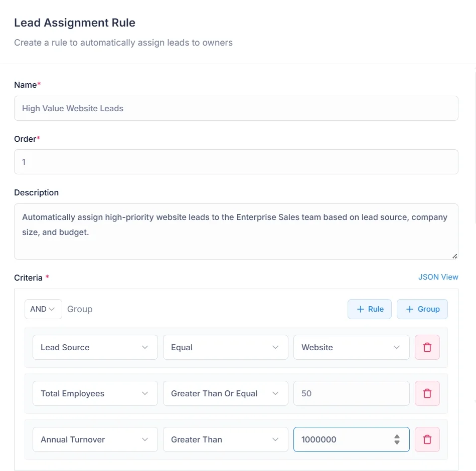Click the Description label

(x=37, y=192)
